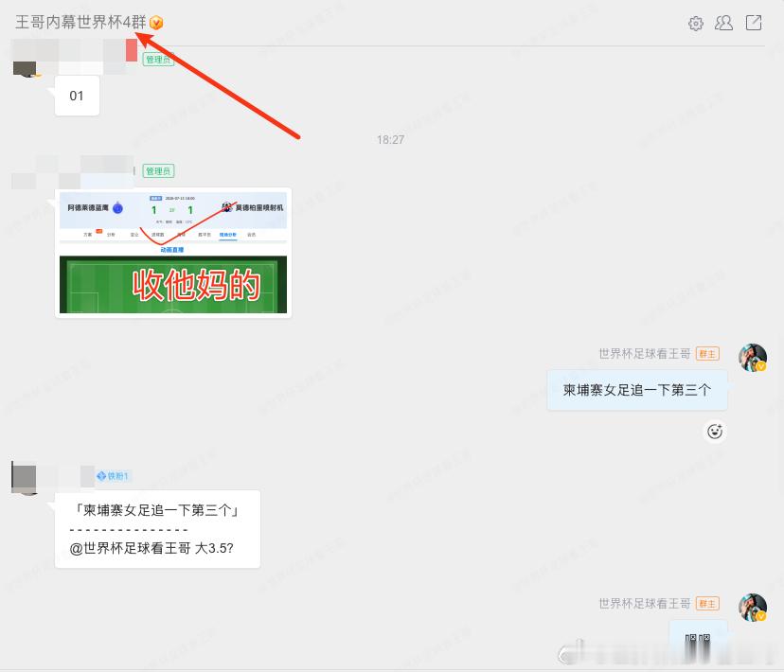Click the avatar above the 柬埔寨女足 message
The width and height of the screenshot is (784, 672).
click(753, 358)
